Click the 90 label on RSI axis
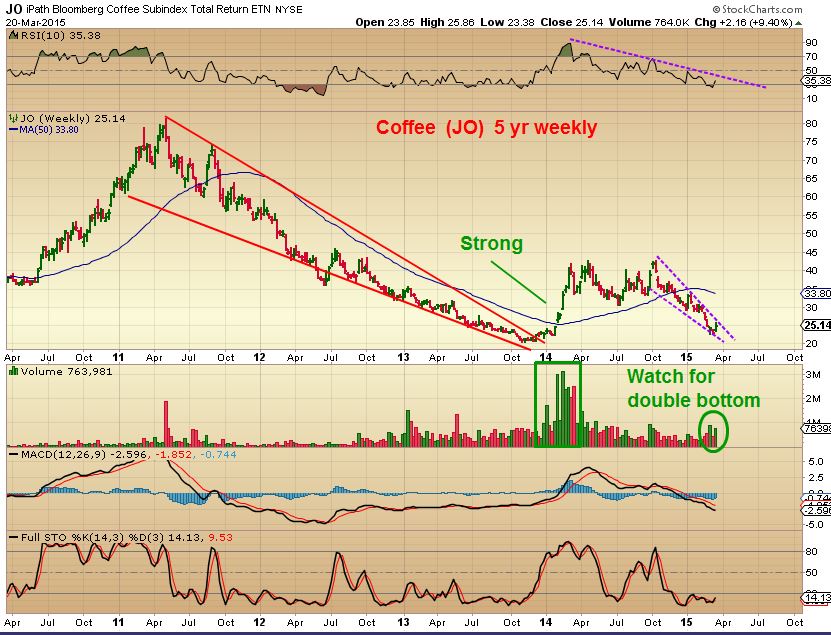Image resolution: width=831 pixels, height=635 pixels. [811, 43]
